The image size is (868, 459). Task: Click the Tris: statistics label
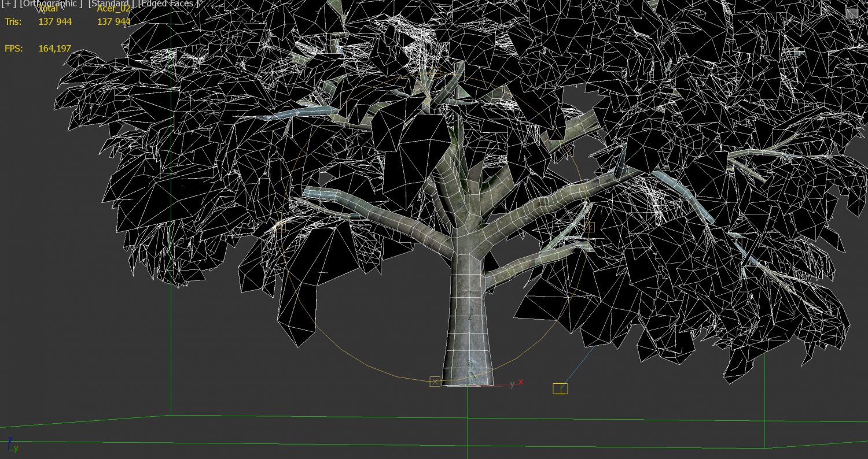[x=14, y=22]
